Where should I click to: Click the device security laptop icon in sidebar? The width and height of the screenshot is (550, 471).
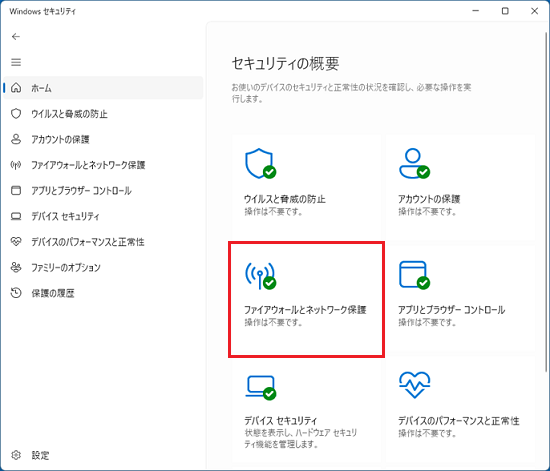click(x=16, y=216)
